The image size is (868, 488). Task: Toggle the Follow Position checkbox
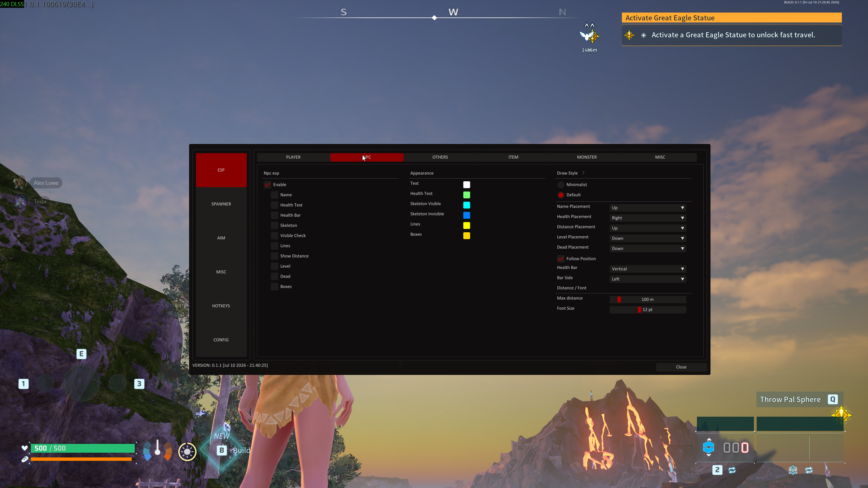pos(561,259)
